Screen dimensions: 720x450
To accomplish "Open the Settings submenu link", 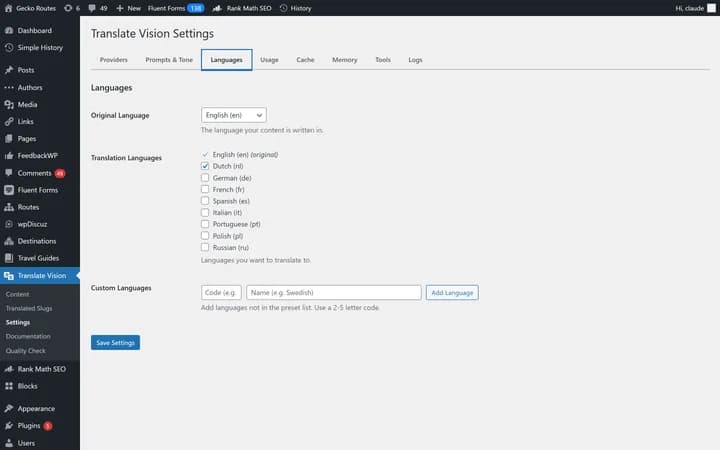I will tap(18, 322).
